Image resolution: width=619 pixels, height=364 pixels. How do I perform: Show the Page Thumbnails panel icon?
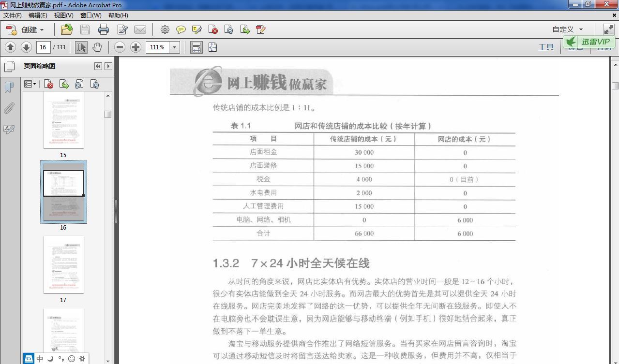point(9,66)
